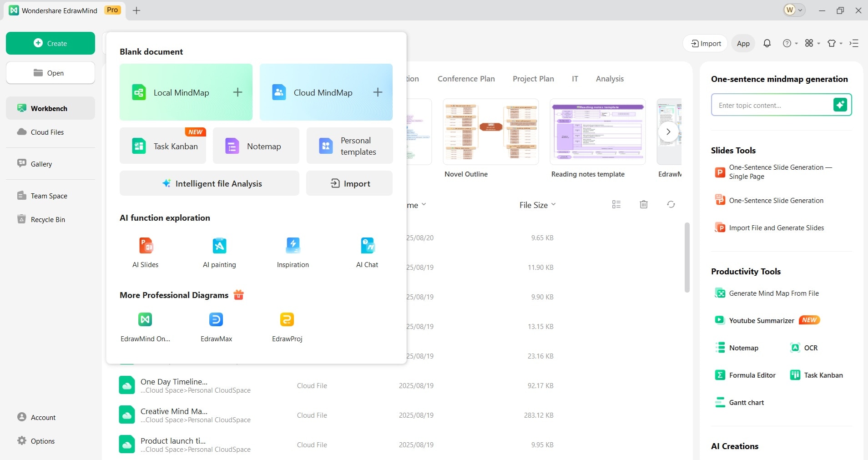Open EdrawProj
Image resolution: width=868 pixels, height=460 pixels.
(x=287, y=327)
